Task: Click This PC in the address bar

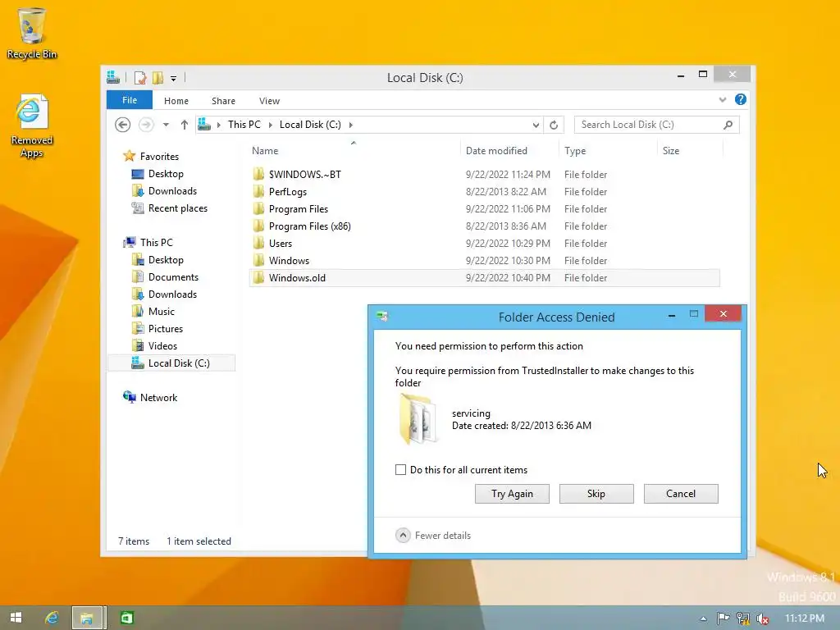Action: (x=244, y=125)
